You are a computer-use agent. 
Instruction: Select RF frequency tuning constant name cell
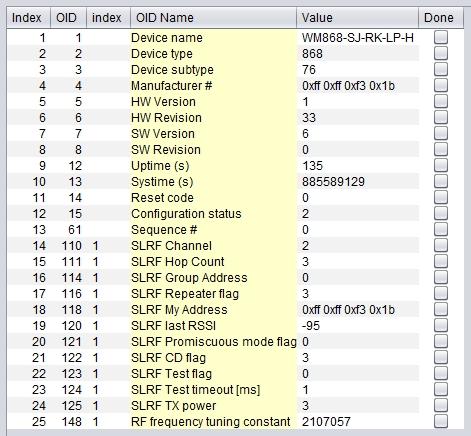pos(213,422)
